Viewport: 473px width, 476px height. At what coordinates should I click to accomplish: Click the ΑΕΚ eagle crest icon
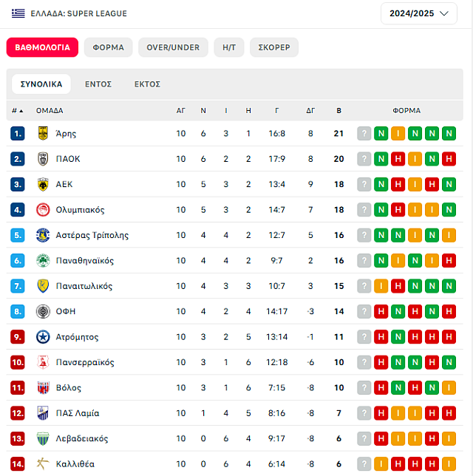click(x=43, y=184)
